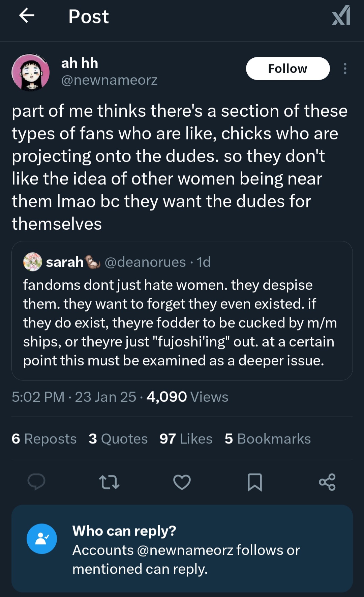The height and width of the screenshot is (597, 364).
Task: View the 3 Quotes list
Action: pyautogui.click(x=118, y=439)
